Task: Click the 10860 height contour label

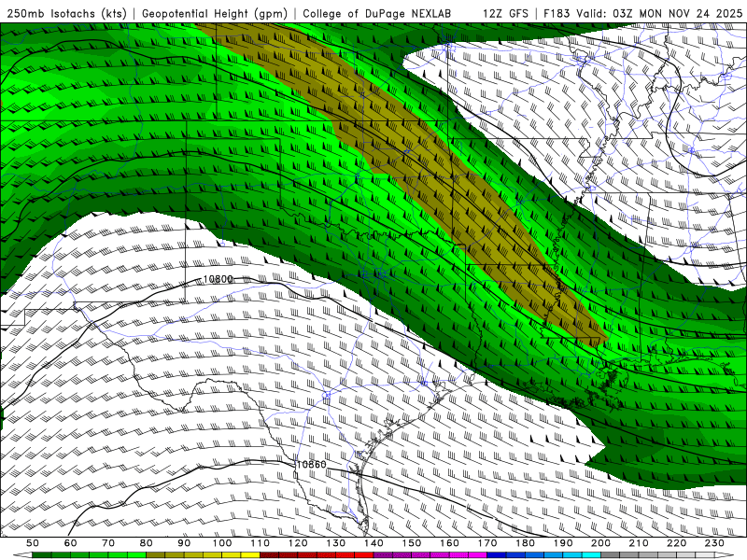Action: [x=311, y=464]
